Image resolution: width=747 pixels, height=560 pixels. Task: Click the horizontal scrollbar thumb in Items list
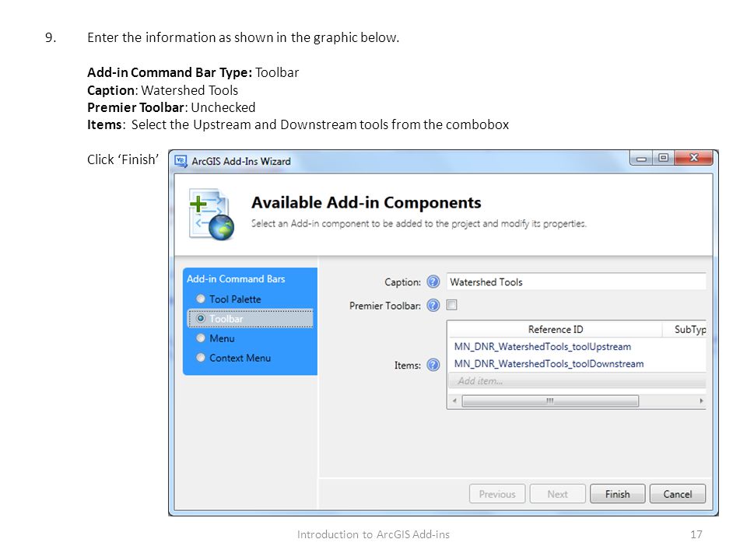tap(550, 401)
